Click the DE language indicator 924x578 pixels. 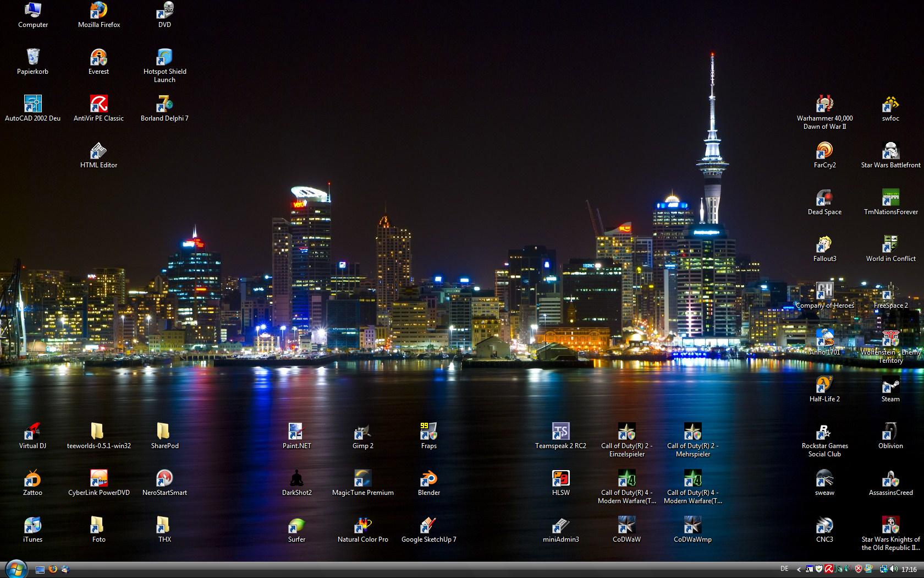784,569
